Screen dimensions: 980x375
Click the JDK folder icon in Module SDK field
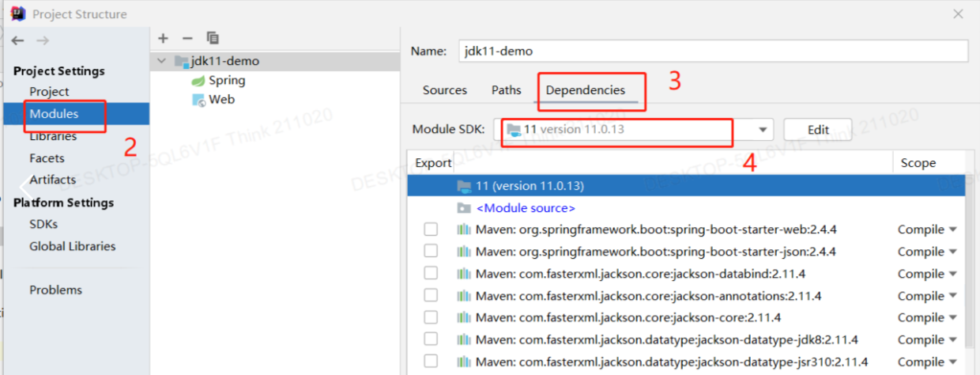click(x=514, y=129)
